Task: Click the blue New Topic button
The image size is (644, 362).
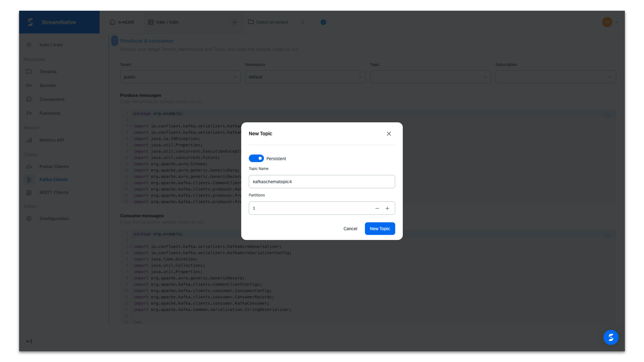Action: click(380, 229)
